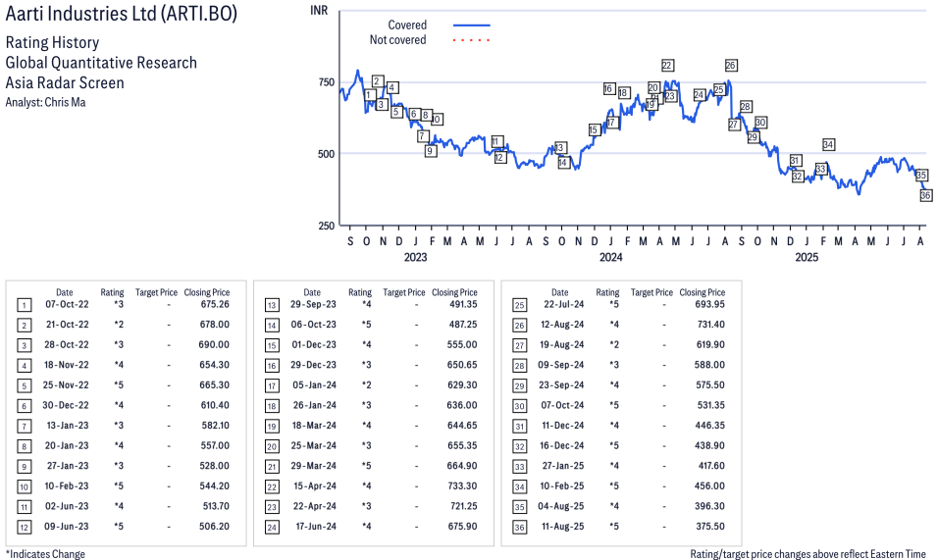
Task: Select chart marker 32 on the chart
Action: pyautogui.click(x=798, y=177)
